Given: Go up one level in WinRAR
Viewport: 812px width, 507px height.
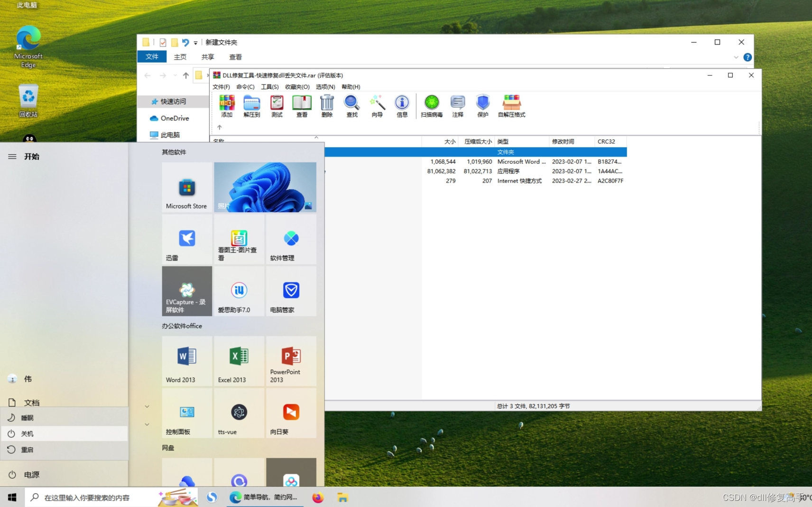Looking at the screenshot, I should [x=220, y=127].
